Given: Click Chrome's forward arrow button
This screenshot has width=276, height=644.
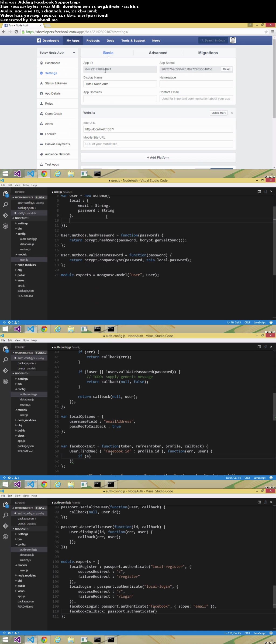Looking at the screenshot, I should (x=10, y=32).
